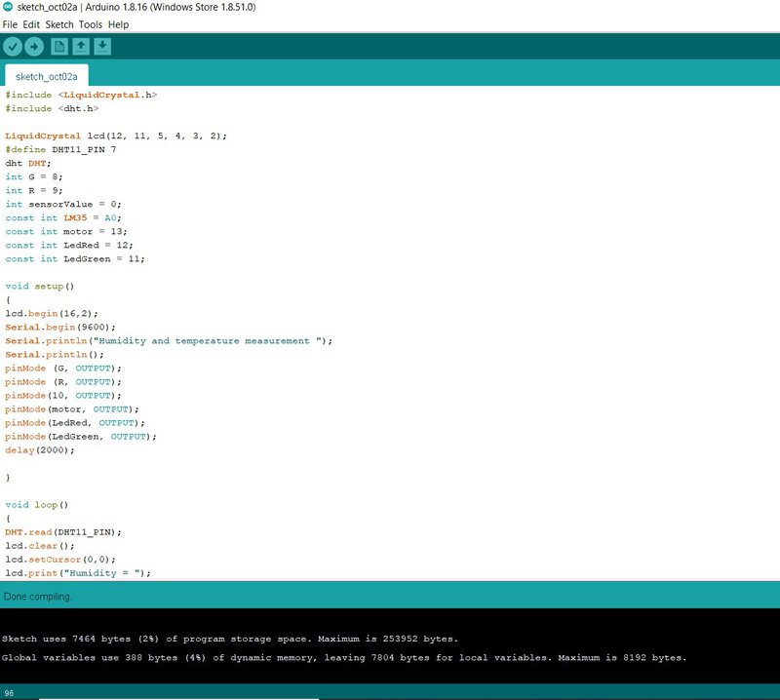This screenshot has width=780, height=700.
Task: Open the Tools menu
Action: [90, 24]
